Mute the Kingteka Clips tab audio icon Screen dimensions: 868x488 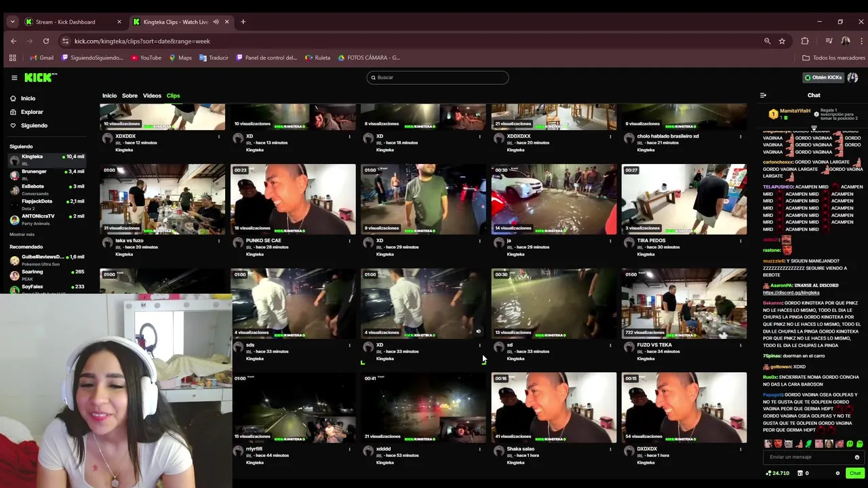[x=216, y=22]
